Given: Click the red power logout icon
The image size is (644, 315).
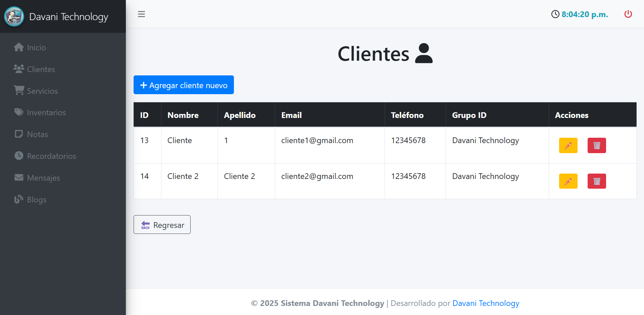Looking at the screenshot, I should click(x=628, y=14).
